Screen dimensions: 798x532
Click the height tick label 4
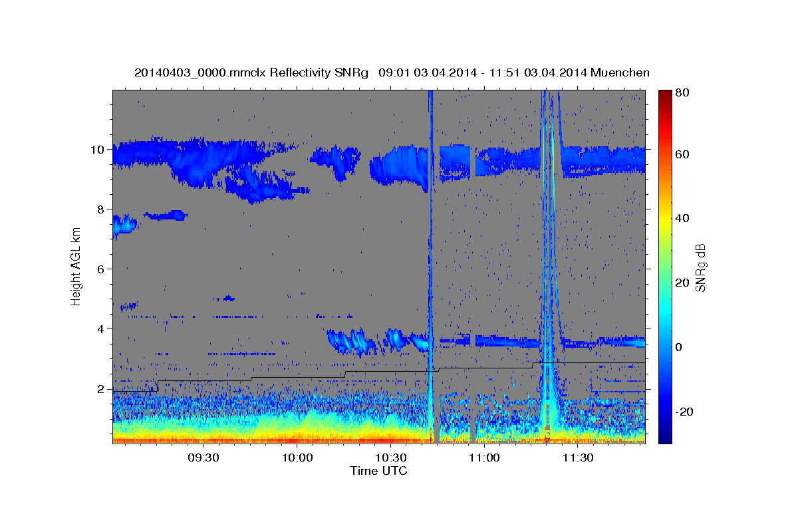click(102, 329)
